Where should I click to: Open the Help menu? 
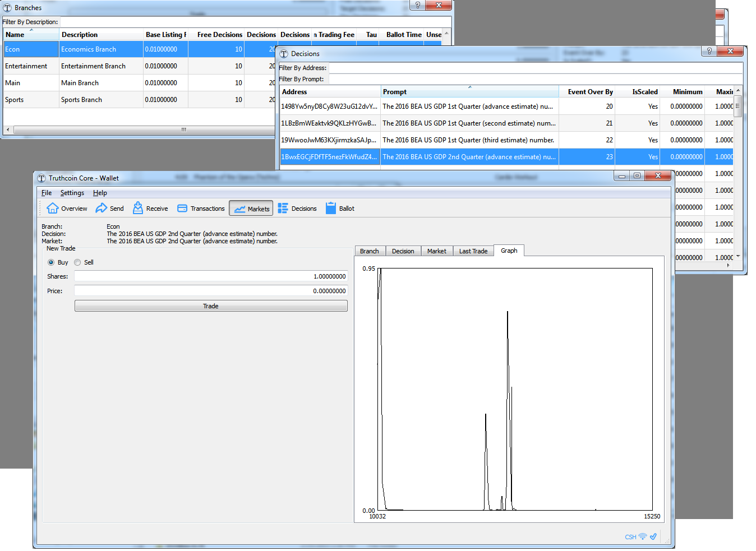click(x=100, y=193)
